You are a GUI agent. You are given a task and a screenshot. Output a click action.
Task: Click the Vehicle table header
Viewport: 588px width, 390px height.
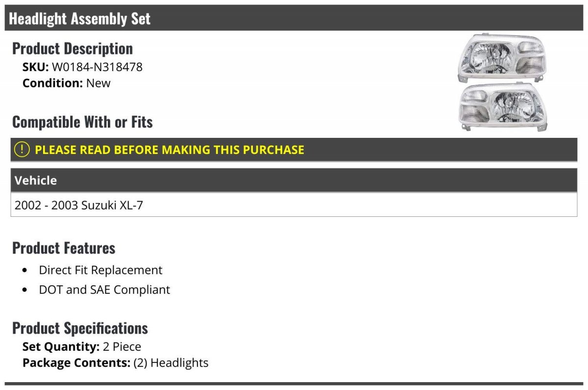(294, 180)
